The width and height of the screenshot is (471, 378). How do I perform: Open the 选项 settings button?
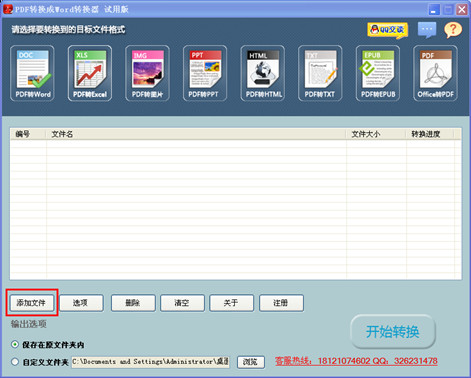coord(81,303)
